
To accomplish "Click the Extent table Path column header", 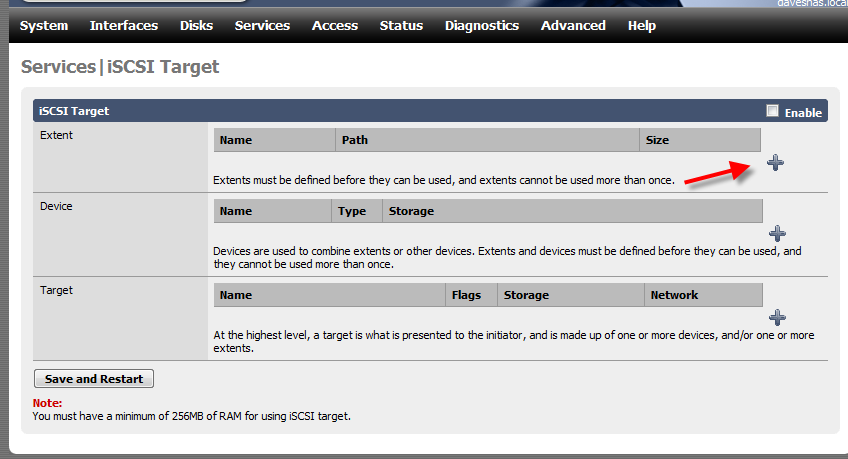I will tap(487, 140).
